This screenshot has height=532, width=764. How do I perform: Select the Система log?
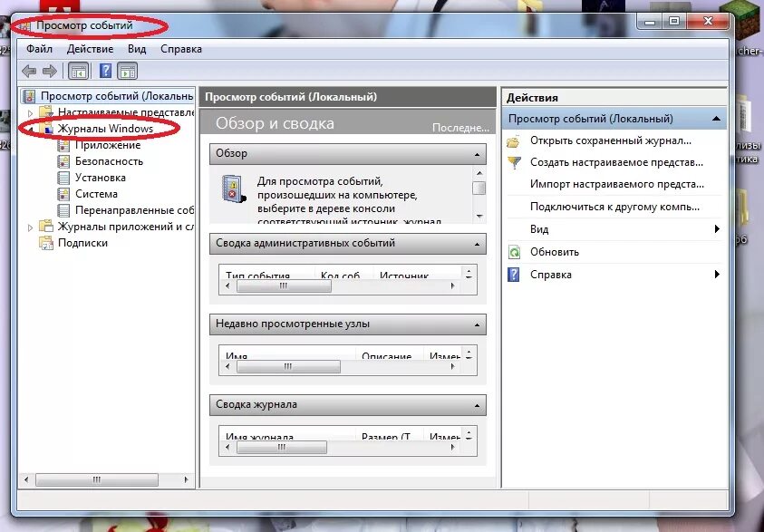[x=96, y=194]
